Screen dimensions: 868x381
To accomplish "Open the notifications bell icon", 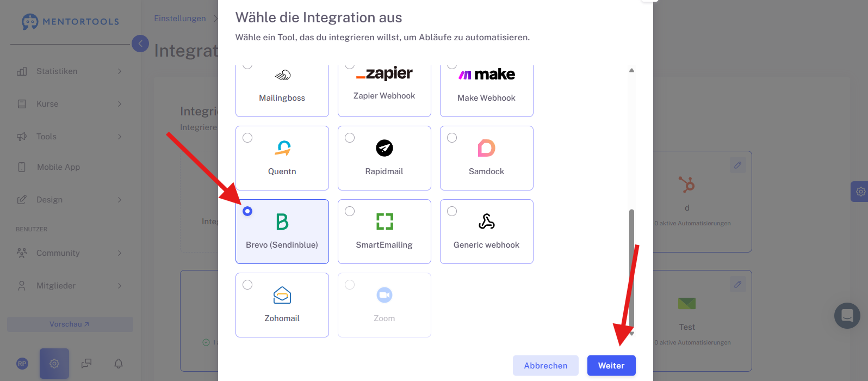I will tap(119, 364).
